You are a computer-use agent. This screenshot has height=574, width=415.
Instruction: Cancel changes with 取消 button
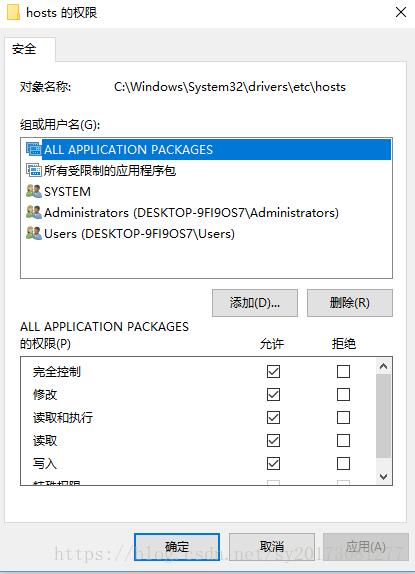click(x=272, y=547)
